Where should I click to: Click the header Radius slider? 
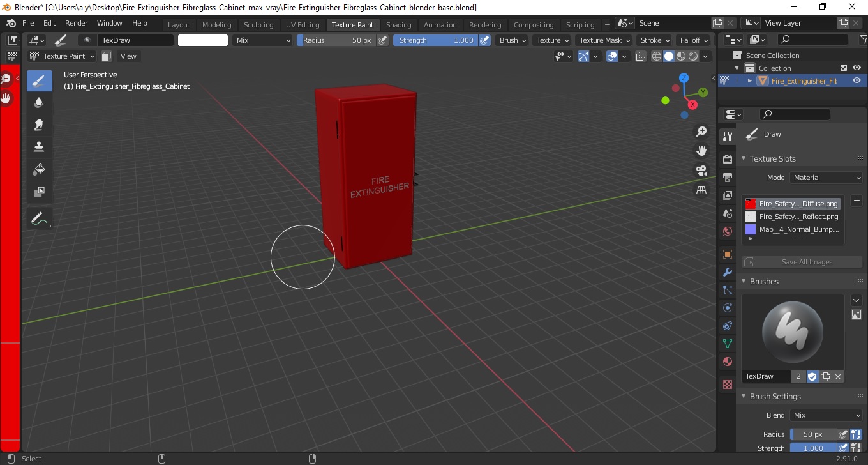pyautogui.click(x=336, y=40)
